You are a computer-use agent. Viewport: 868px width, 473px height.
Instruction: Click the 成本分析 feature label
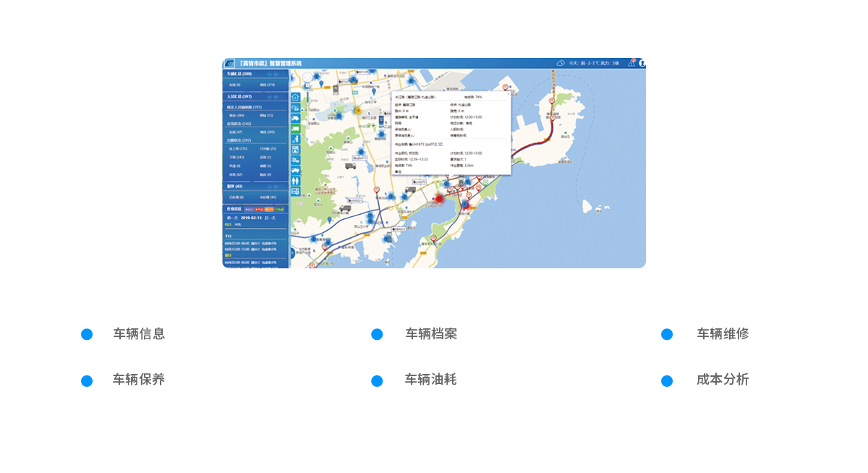[x=723, y=379]
